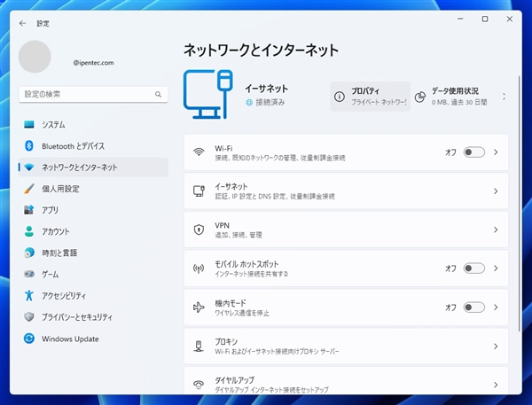Click the Bluetooth icon in the sidebar
Viewport: 532px width, 405px height.
(x=29, y=146)
